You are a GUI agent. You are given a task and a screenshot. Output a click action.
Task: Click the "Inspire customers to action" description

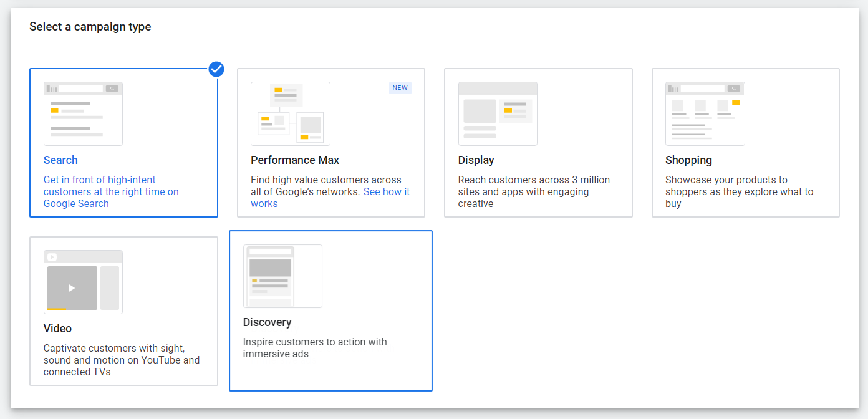coord(314,348)
